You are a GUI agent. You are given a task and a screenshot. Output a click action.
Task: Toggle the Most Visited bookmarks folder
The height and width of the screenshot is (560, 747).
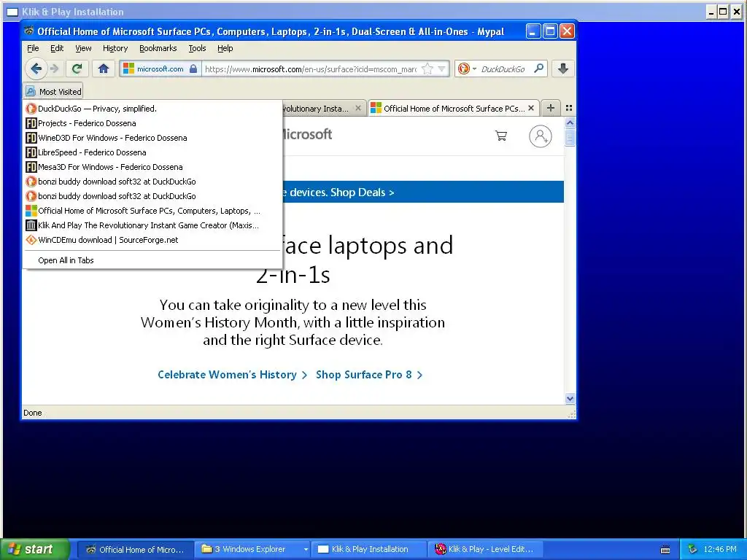(x=53, y=91)
